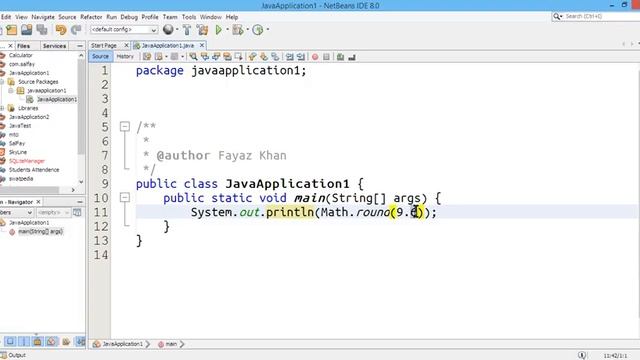Collapse the javaapplication1 package node
Image resolution: width=640 pixels, height=360 pixels.
click(11, 91)
